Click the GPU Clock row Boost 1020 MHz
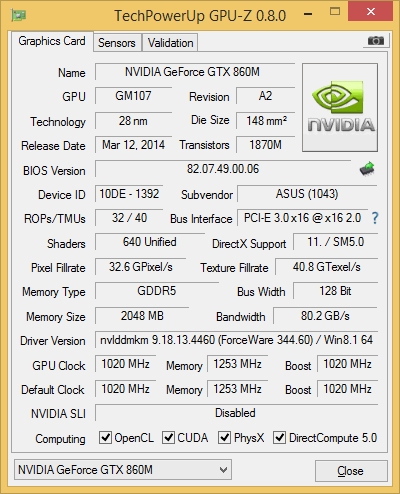Viewport: 400px width, 494px height. tap(347, 364)
